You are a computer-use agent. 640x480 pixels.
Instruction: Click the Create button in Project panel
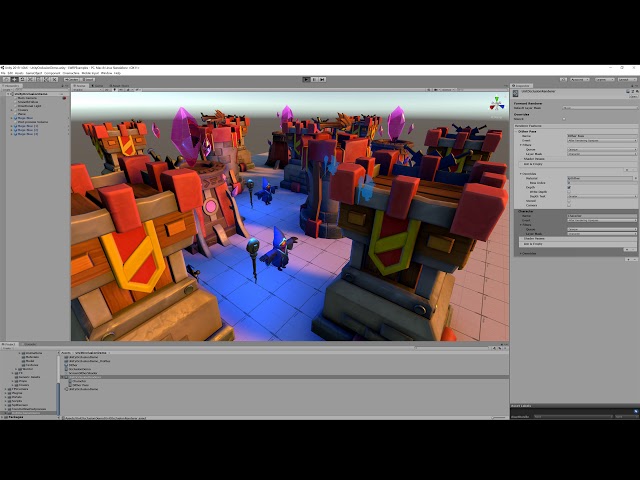click(x=7, y=348)
